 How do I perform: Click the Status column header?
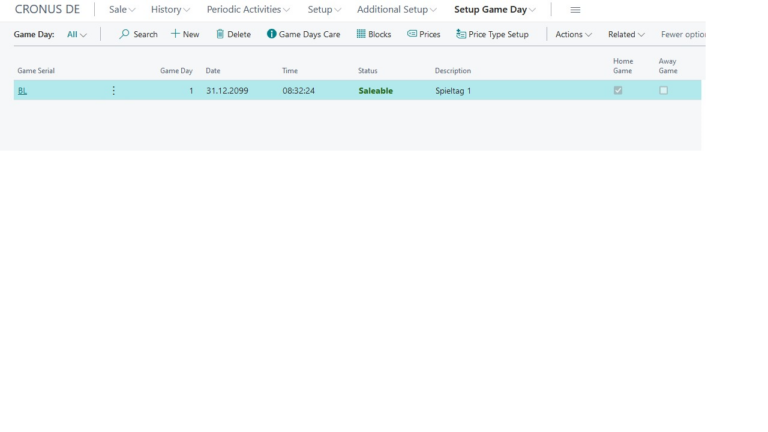(x=367, y=71)
